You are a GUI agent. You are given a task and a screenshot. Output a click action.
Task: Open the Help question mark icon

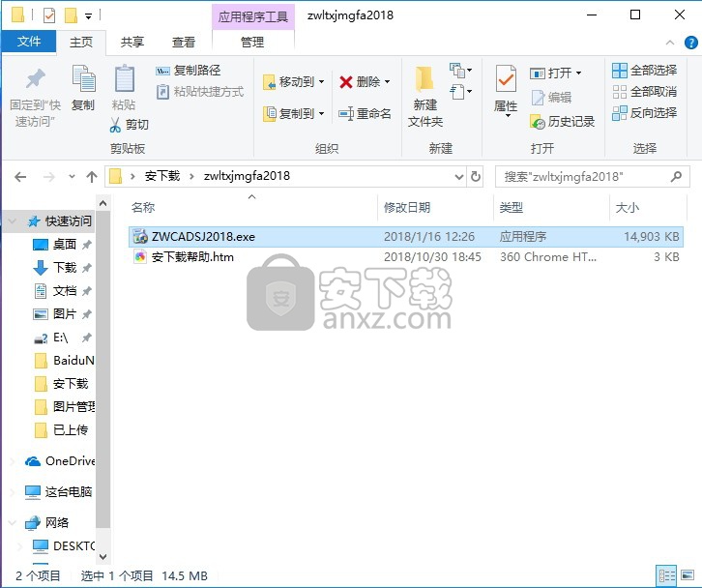pyautogui.click(x=690, y=43)
